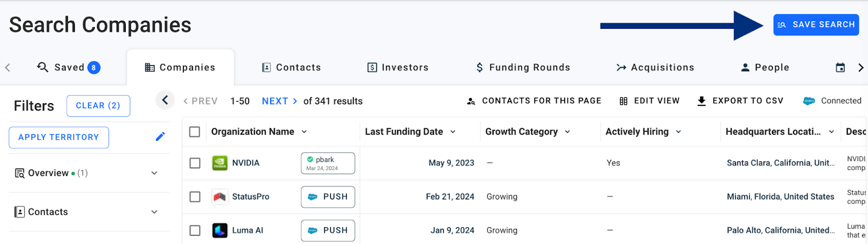This screenshot has height=244, width=868.
Task: Open the Last Funding Date column dropdown
Action: point(453,132)
